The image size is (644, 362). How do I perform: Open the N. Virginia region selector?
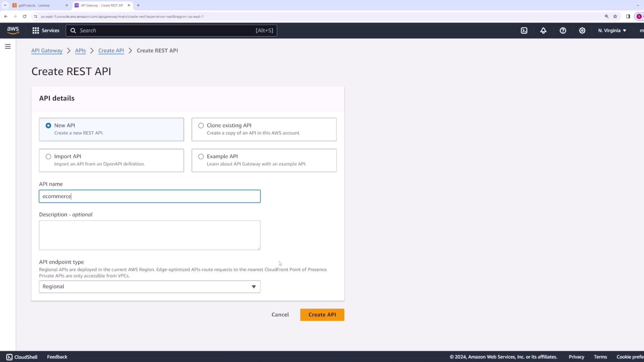click(612, 31)
